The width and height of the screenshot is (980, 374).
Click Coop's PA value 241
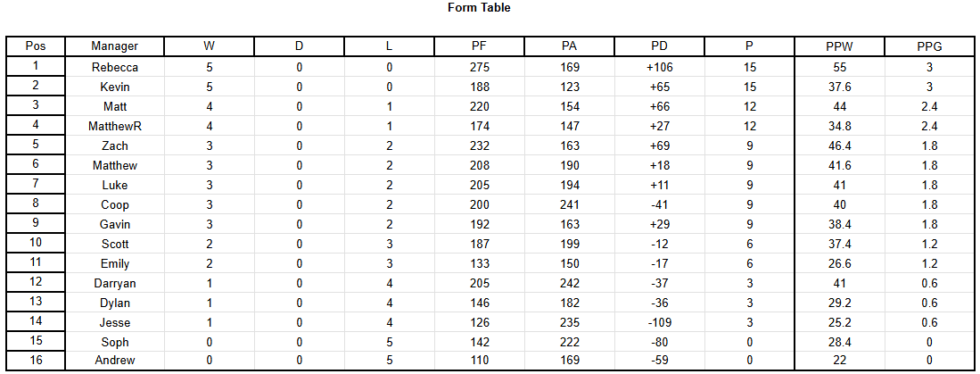(570, 204)
